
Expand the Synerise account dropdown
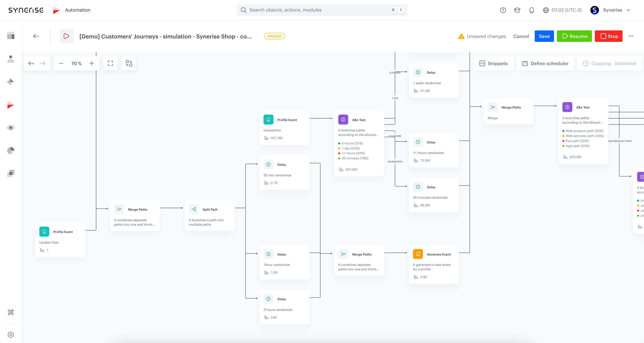pyautogui.click(x=613, y=10)
